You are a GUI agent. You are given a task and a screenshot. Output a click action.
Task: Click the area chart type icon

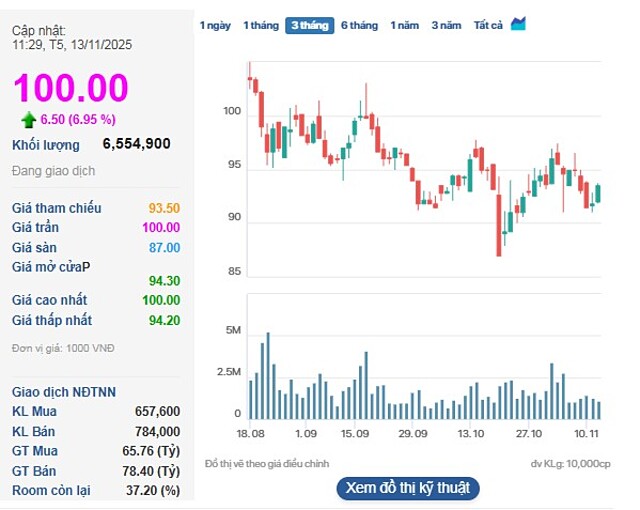click(518, 24)
